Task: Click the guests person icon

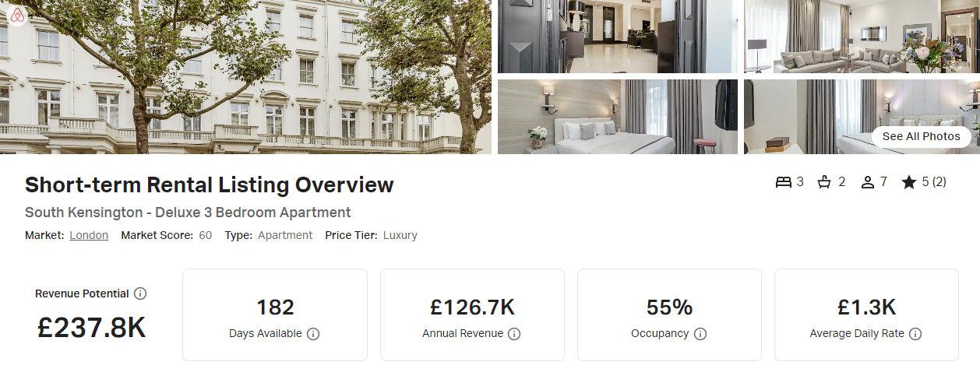Action: tap(868, 182)
